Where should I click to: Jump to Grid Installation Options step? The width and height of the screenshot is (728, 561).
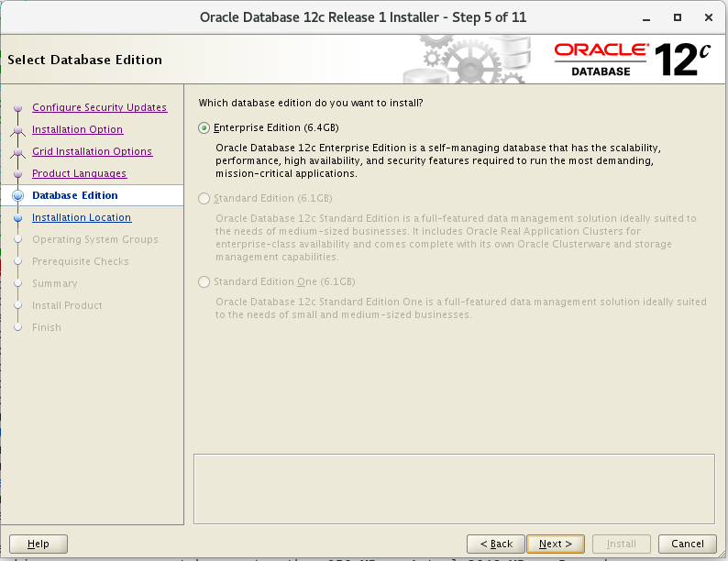pos(92,151)
